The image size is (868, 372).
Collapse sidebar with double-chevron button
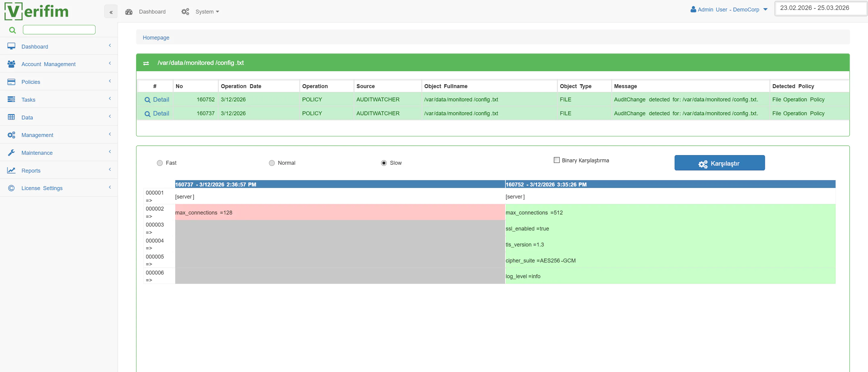pos(111,12)
